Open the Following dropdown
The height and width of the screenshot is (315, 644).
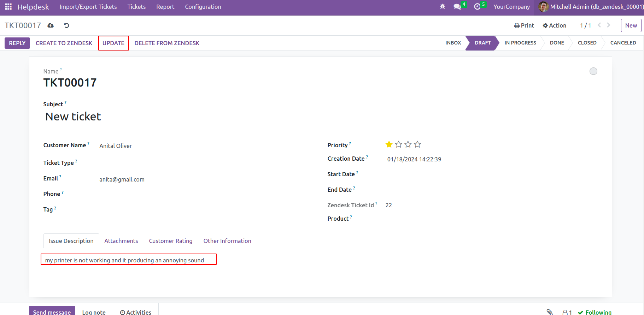[x=595, y=312]
